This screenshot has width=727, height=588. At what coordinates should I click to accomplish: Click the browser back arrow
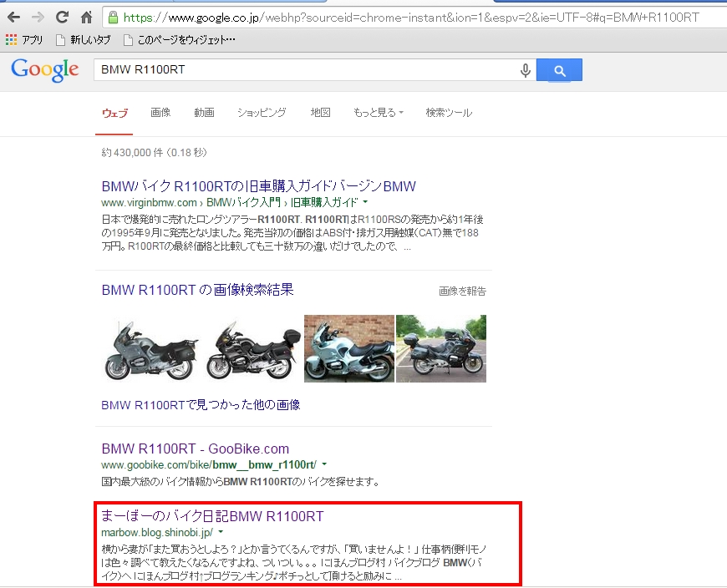coord(14,18)
